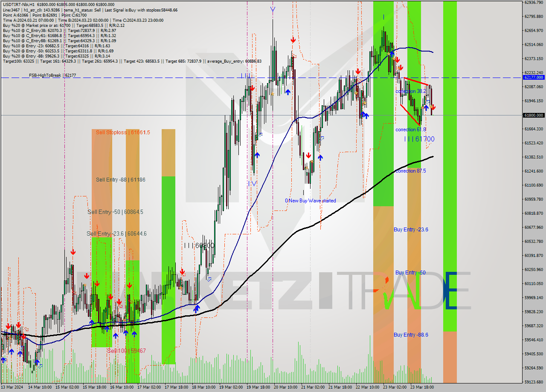Screen dimensions: 546x392
Task: Click the 60818.870 price axis value
Action: pyautogui.click(x=533, y=213)
